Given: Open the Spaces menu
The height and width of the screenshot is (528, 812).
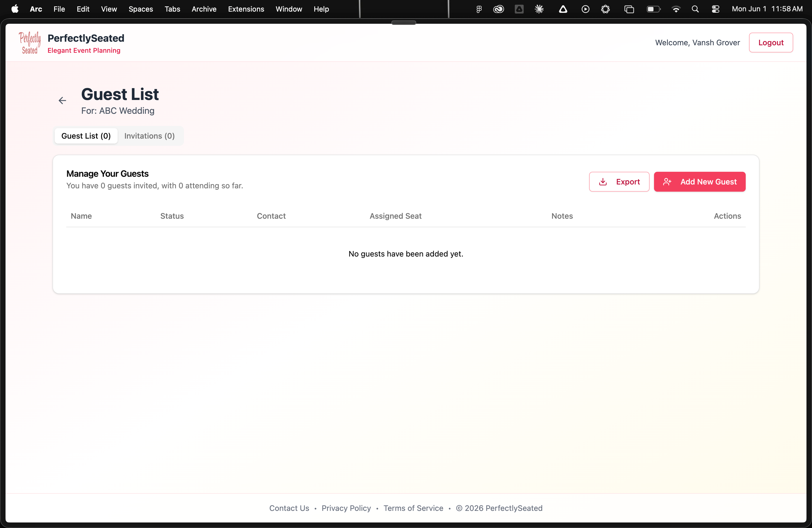Looking at the screenshot, I should click(141, 9).
